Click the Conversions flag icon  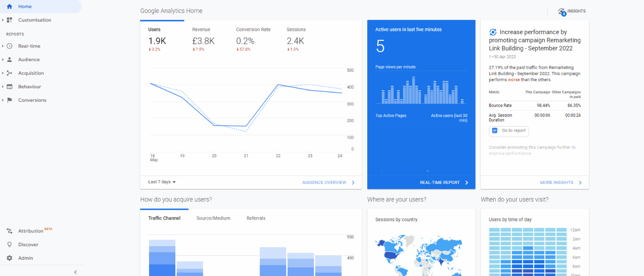tap(10, 100)
